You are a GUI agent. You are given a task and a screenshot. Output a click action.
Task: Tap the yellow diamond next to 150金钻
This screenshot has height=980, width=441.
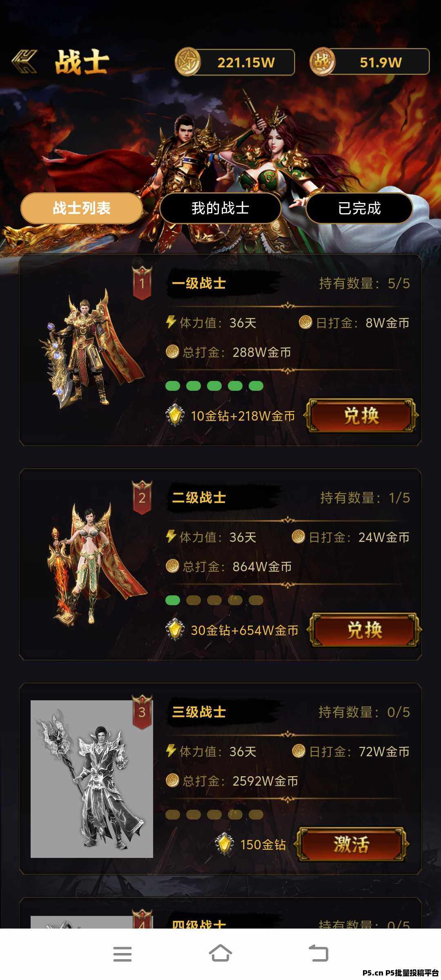coord(224,844)
